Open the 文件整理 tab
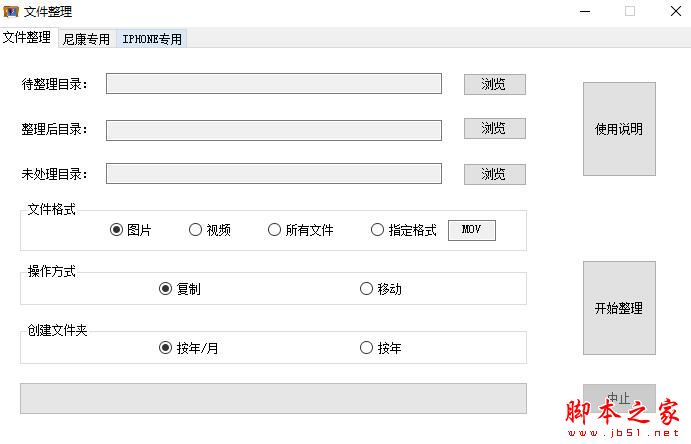 (27, 38)
